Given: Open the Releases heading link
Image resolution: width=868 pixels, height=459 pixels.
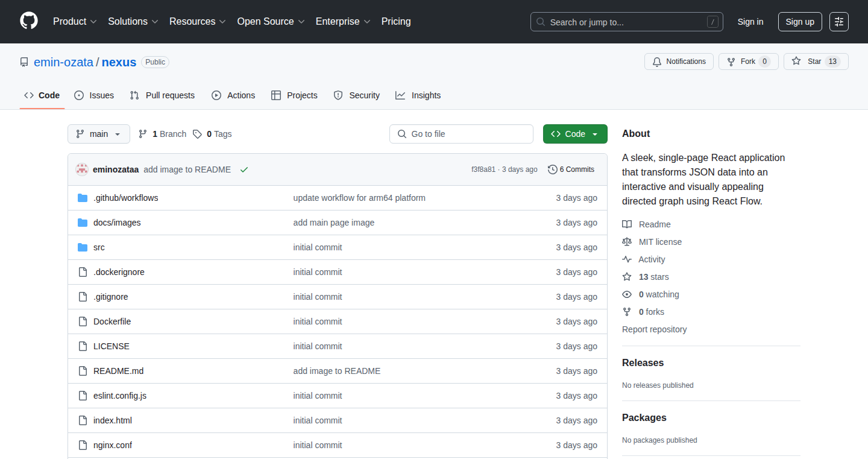Looking at the screenshot, I should coord(643,362).
